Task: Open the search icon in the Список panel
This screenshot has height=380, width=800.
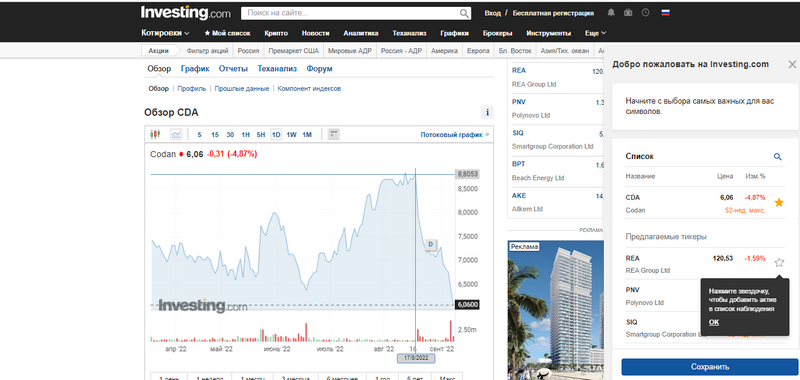Action: [778, 157]
